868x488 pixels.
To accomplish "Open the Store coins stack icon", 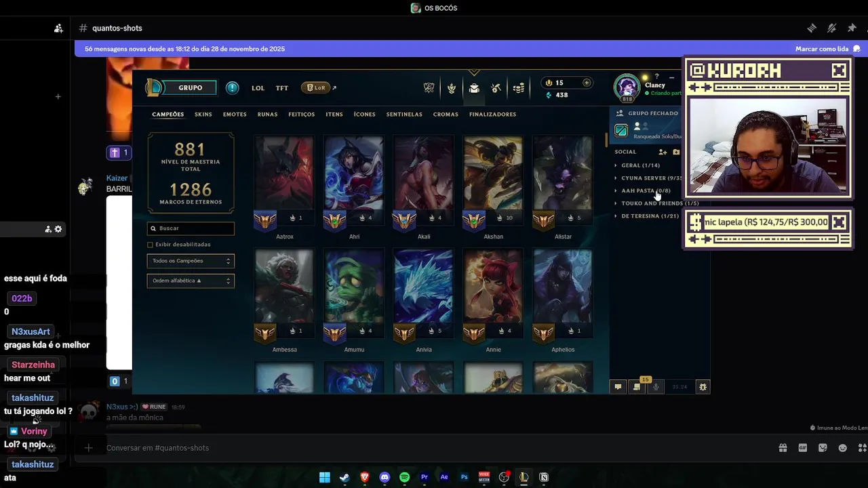I will [x=519, y=88].
